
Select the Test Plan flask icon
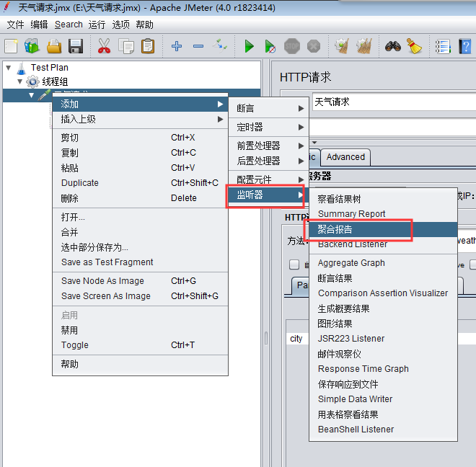tap(21, 68)
